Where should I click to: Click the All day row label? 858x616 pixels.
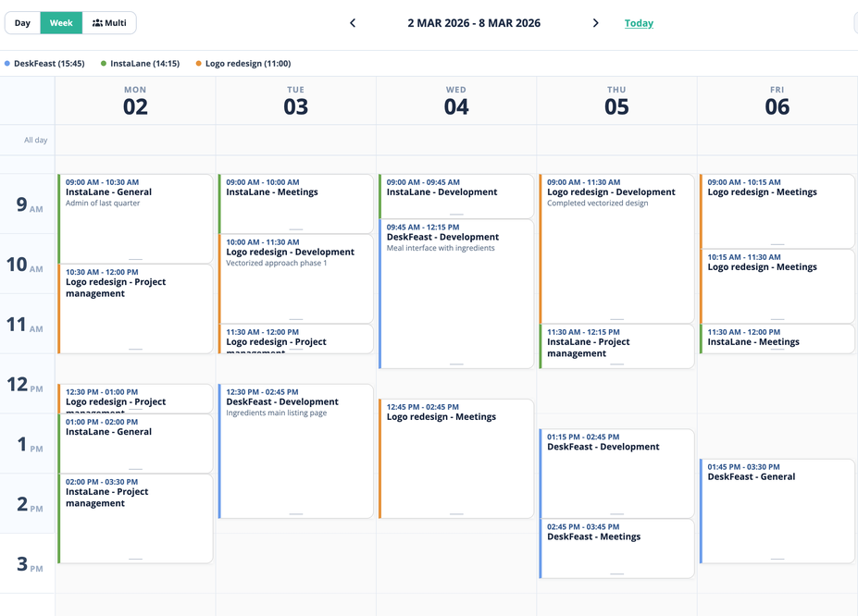tap(35, 140)
